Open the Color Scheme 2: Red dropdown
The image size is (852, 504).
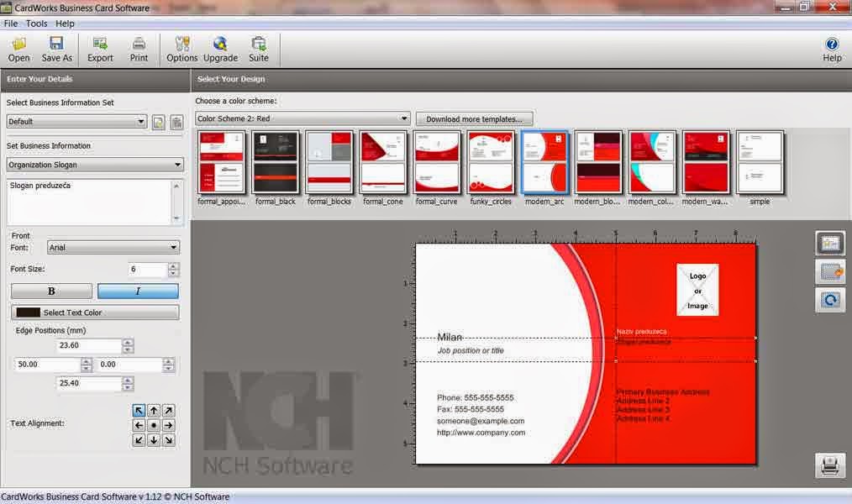302,118
